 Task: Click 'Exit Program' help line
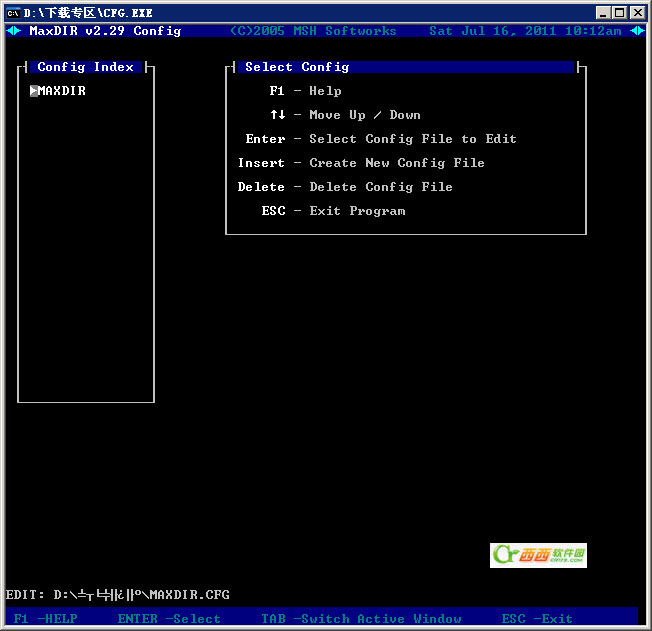[333, 211]
